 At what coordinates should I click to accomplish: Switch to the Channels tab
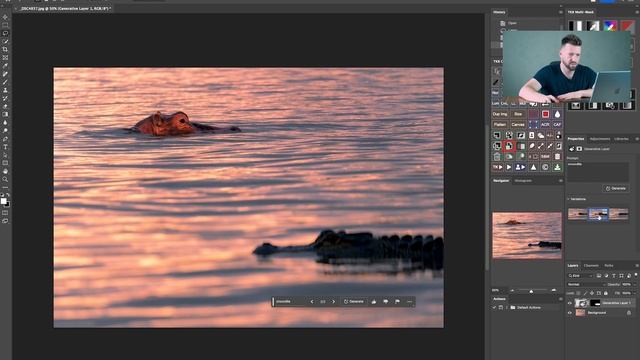(x=591, y=265)
